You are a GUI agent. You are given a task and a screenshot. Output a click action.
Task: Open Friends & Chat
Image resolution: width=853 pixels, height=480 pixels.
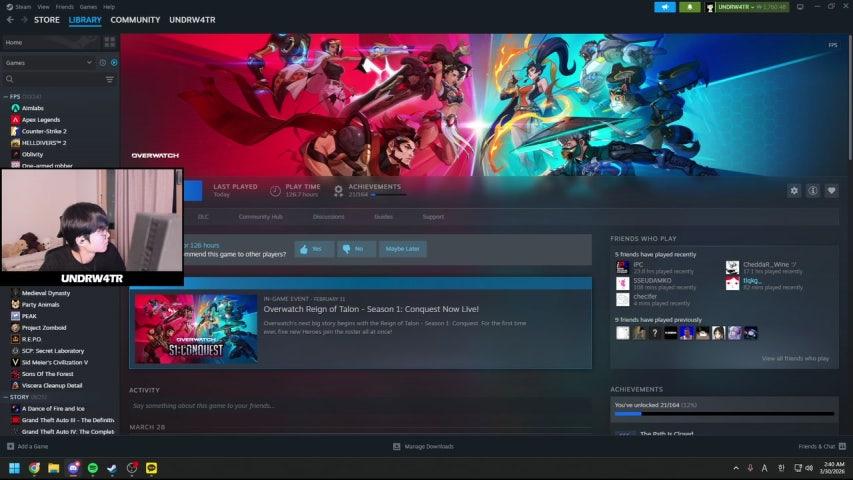[822, 446]
